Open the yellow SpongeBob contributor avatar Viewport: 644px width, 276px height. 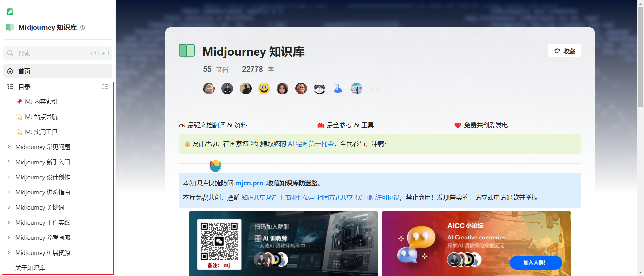(264, 89)
